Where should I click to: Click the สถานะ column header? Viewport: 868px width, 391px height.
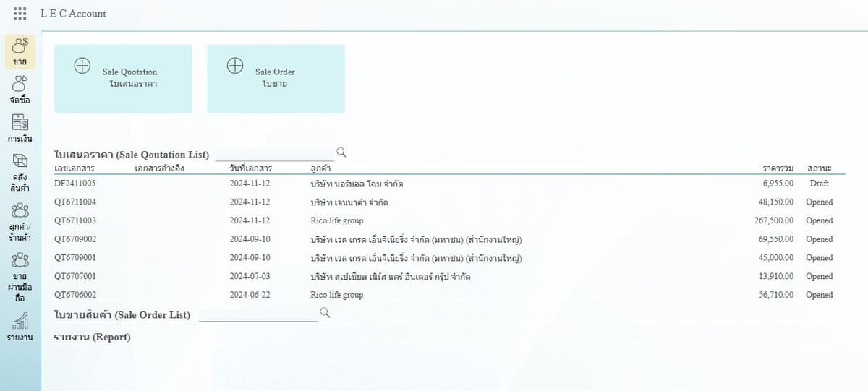click(819, 168)
